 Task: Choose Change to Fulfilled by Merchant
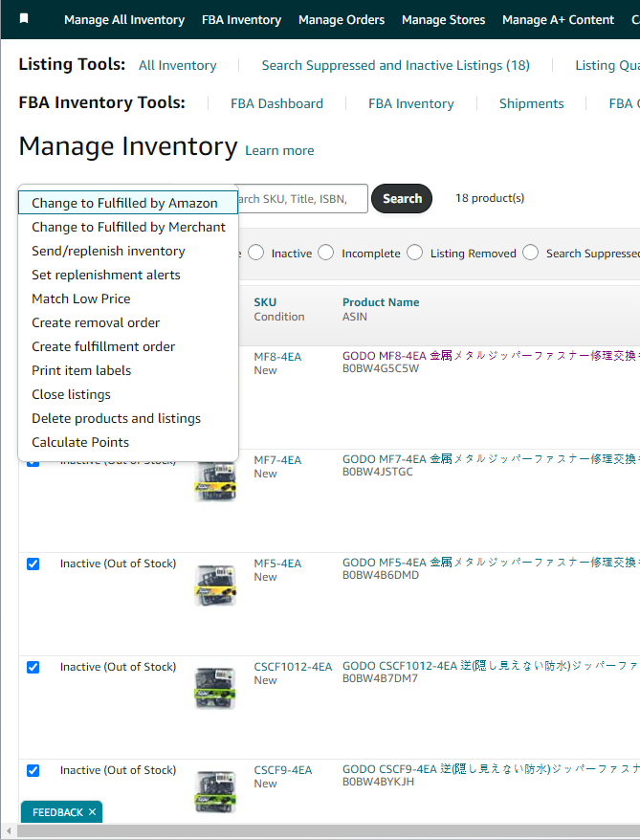pyautogui.click(x=128, y=227)
